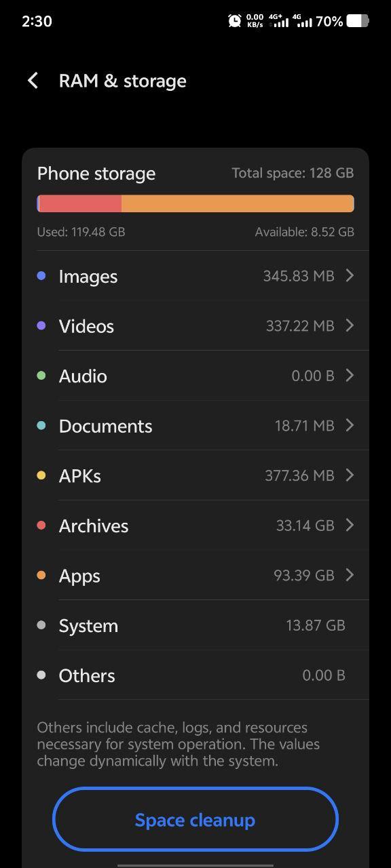Screen dimensions: 391x868
Task: Tap the RAM & storage title
Action: [x=123, y=81]
